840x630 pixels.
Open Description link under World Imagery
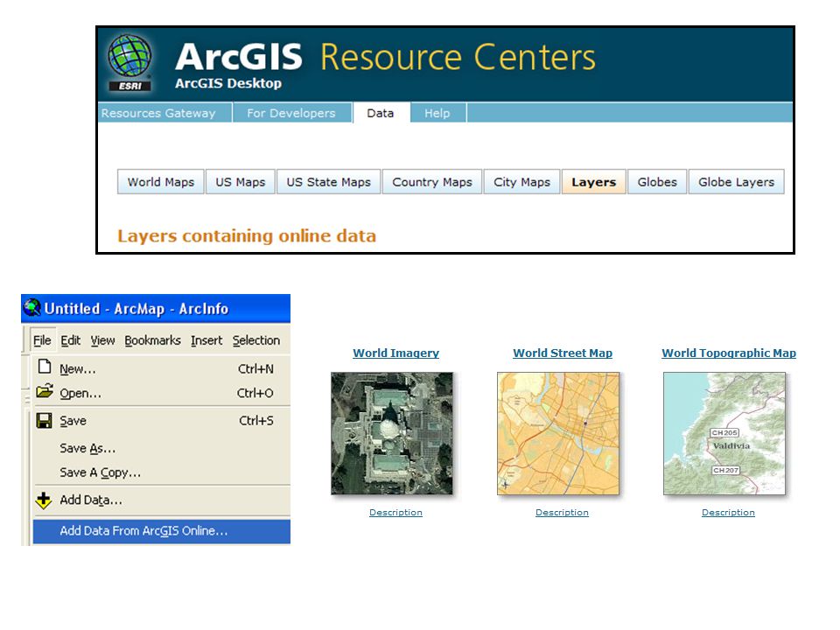click(x=395, y=513)
